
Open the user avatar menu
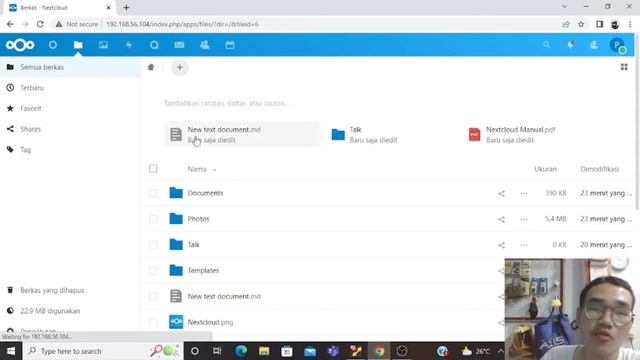click(x=618, y=45)
